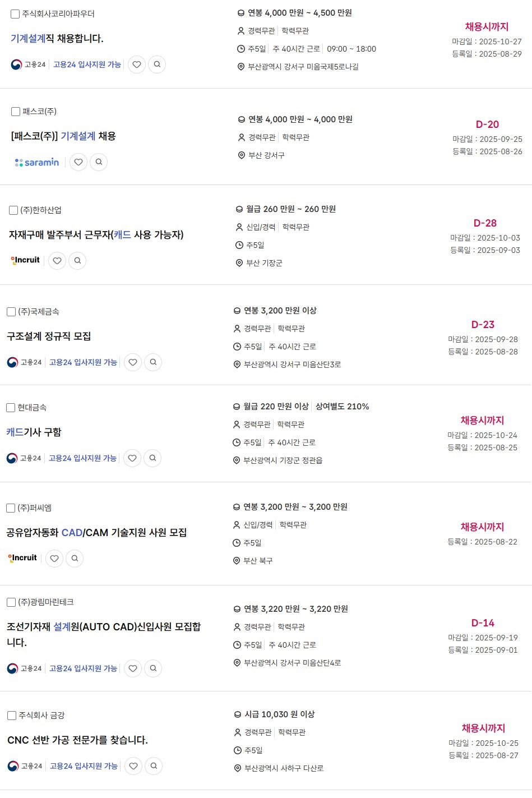Click saramin logo on 패스코(주) posting
532x798 pixels.
pyautogui.click(x=37, y=162)
